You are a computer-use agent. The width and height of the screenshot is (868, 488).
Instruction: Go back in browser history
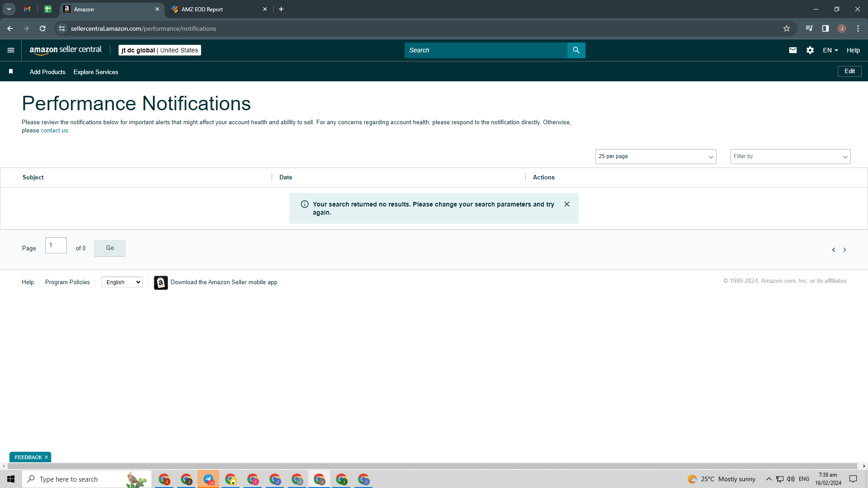coord(10,28)
